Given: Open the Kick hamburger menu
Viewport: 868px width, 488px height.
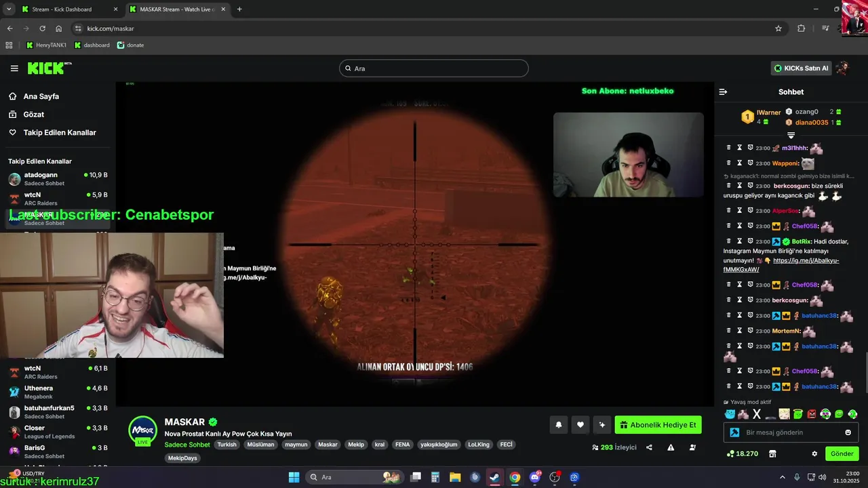Looking at the screenshot, I should 14,68.
